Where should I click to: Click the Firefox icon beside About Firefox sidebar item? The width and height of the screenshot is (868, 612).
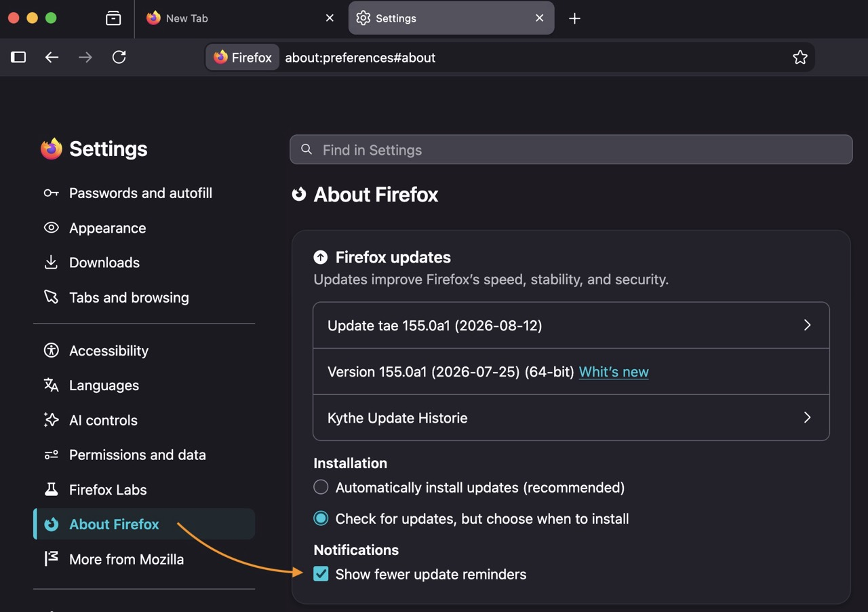click(51, 524)
